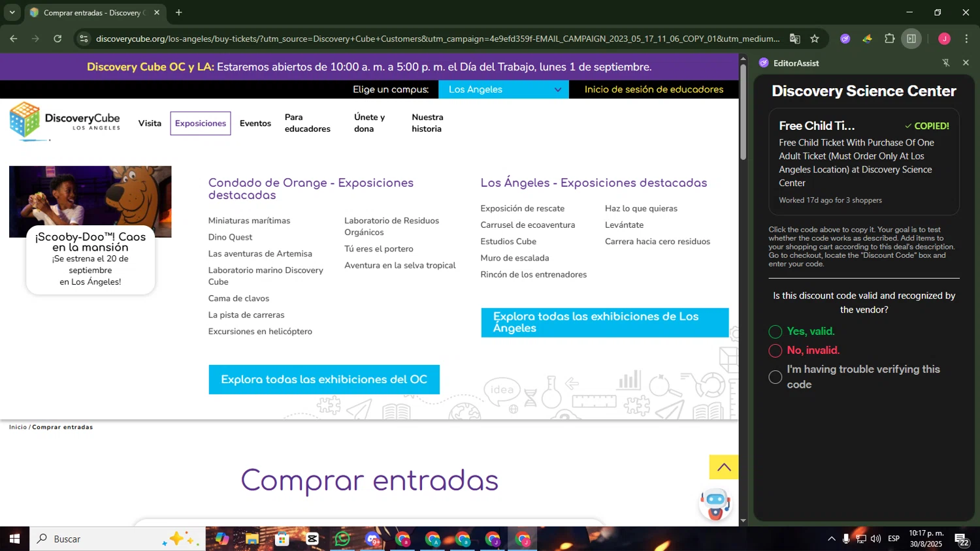Open the Extensions puzzle-piece menu
This screenshot has width=980, height=551.
889,39
